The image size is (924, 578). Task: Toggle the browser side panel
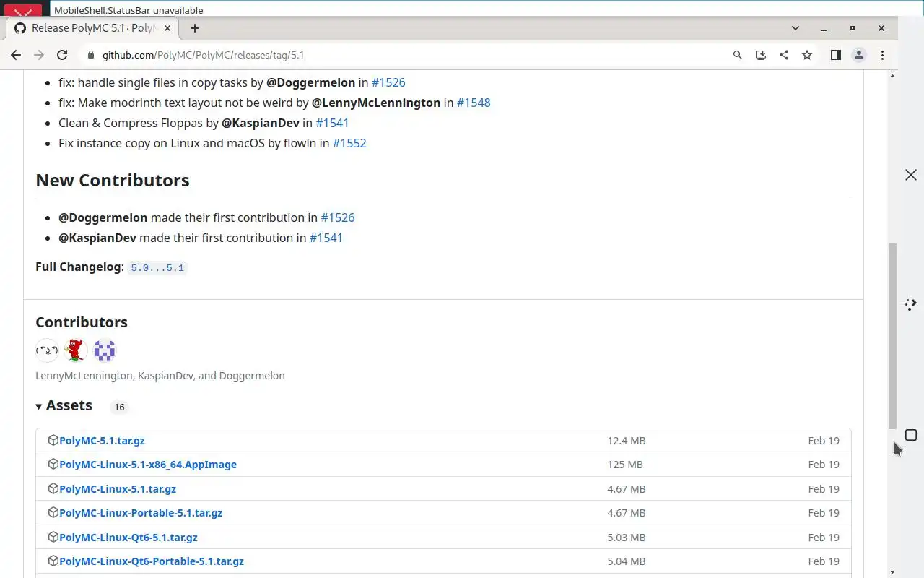point(835,55)
